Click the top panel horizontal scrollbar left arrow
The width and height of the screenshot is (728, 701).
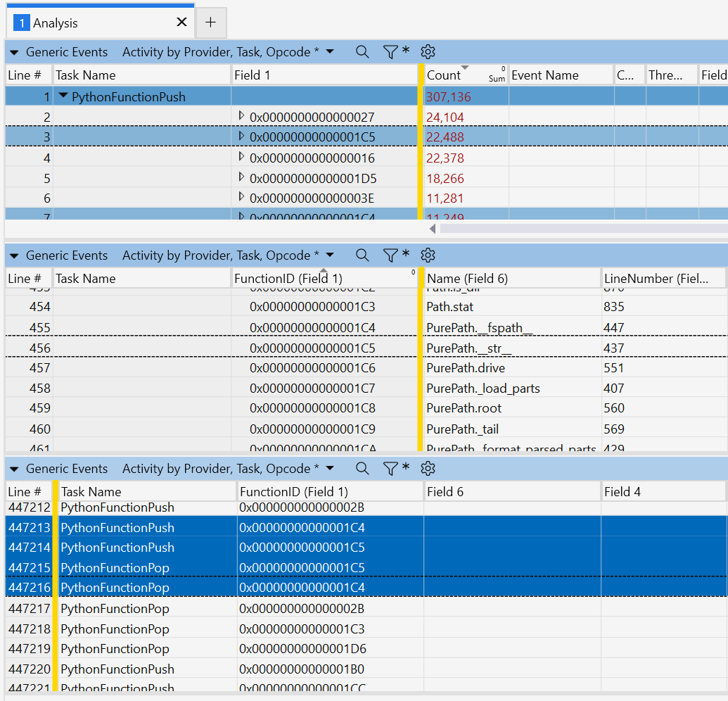click(433, 229)
